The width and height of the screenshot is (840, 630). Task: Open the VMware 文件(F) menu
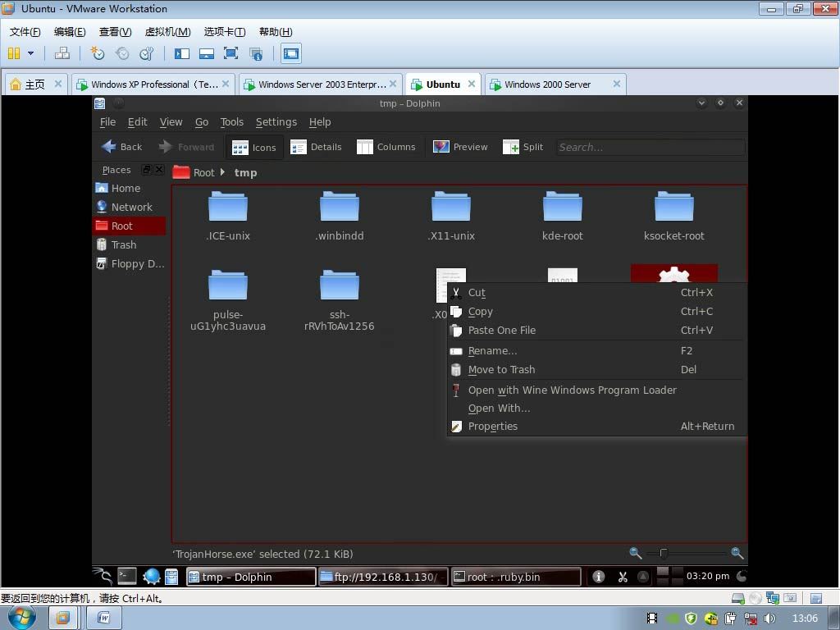(25, 32)
